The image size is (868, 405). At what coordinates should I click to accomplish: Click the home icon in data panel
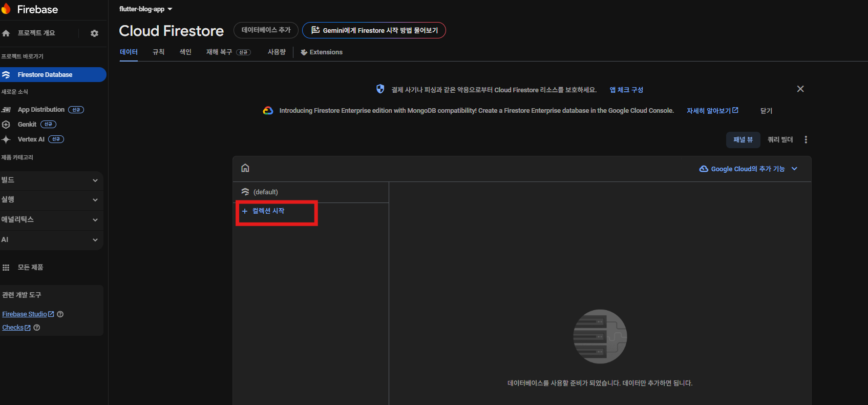tap(245, 168)
